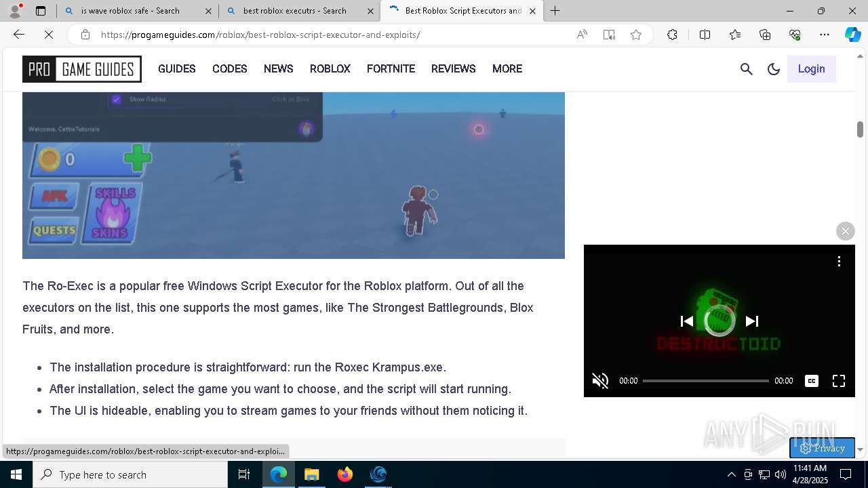
Task: Open REVIEWS section
Action: pyautogui.click(x=454, y=69)
